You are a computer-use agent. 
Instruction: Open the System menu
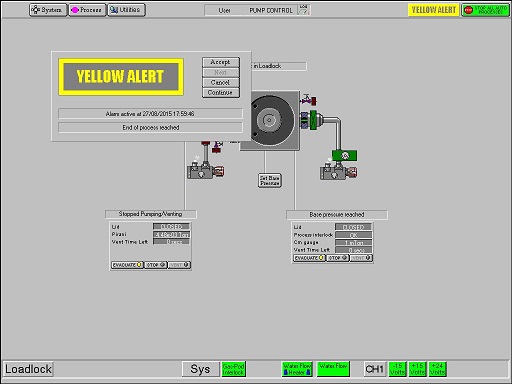click(x=48, y=10)
